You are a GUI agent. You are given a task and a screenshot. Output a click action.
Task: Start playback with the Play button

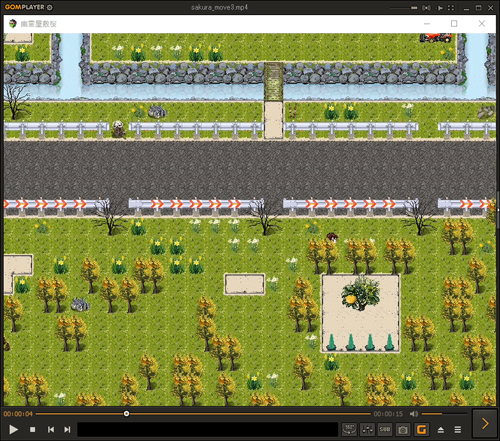13,429
